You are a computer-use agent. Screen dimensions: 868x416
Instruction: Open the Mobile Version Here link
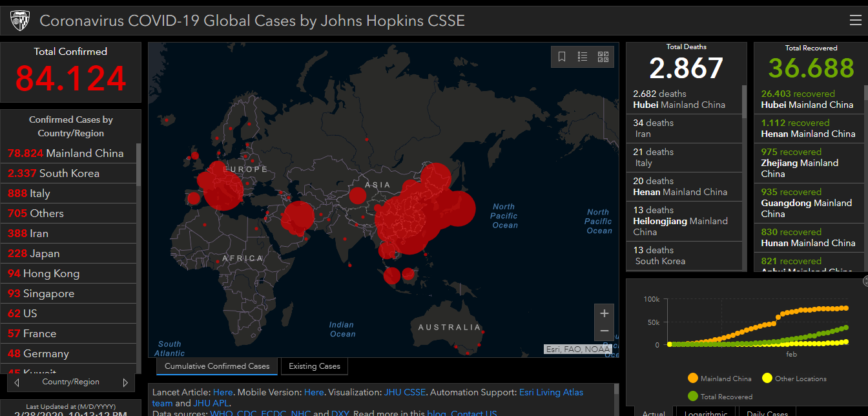tap(314, 392)
